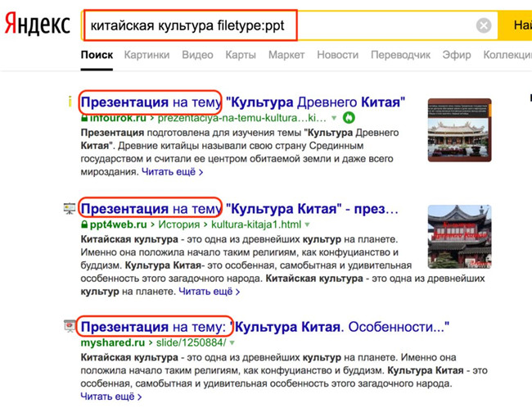The image size is (532, 408).
Task: Open the dropdown arrow after kultura-kitaja1.html
Action: tap(308, 225)
